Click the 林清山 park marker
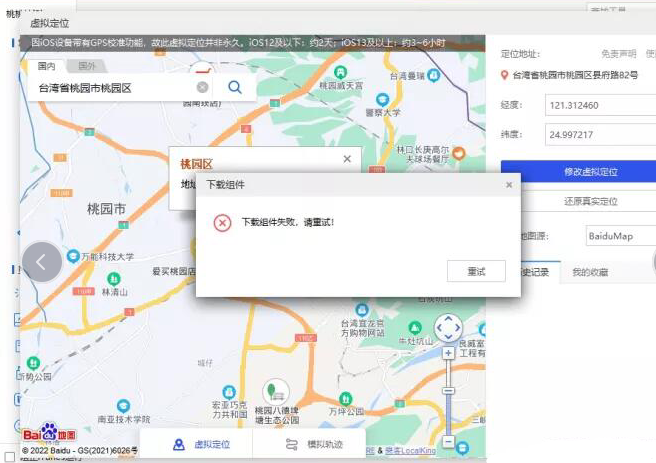The image size is (656, 463). pos(114,278)
